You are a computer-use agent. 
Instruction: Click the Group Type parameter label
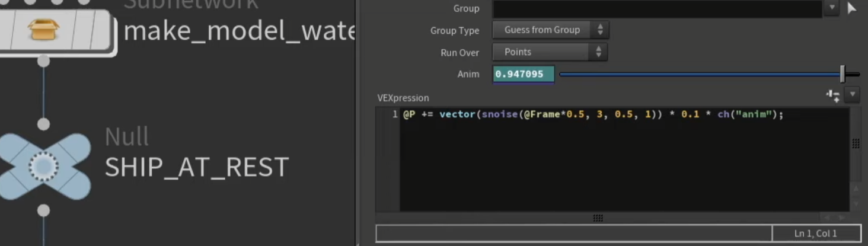455,31
